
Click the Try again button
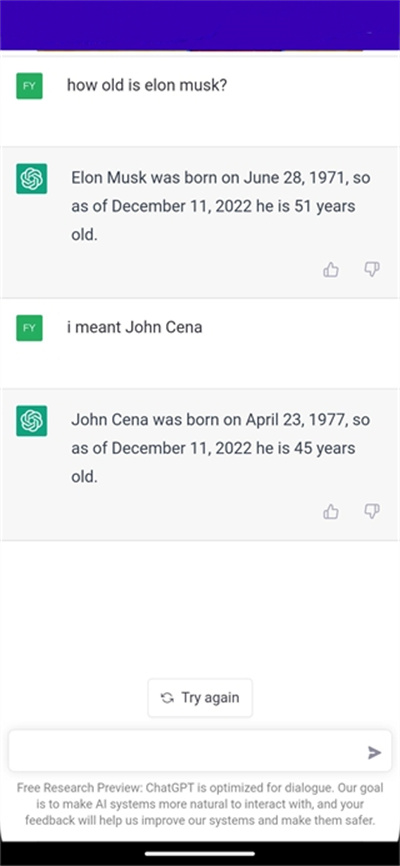coord(200,698)
